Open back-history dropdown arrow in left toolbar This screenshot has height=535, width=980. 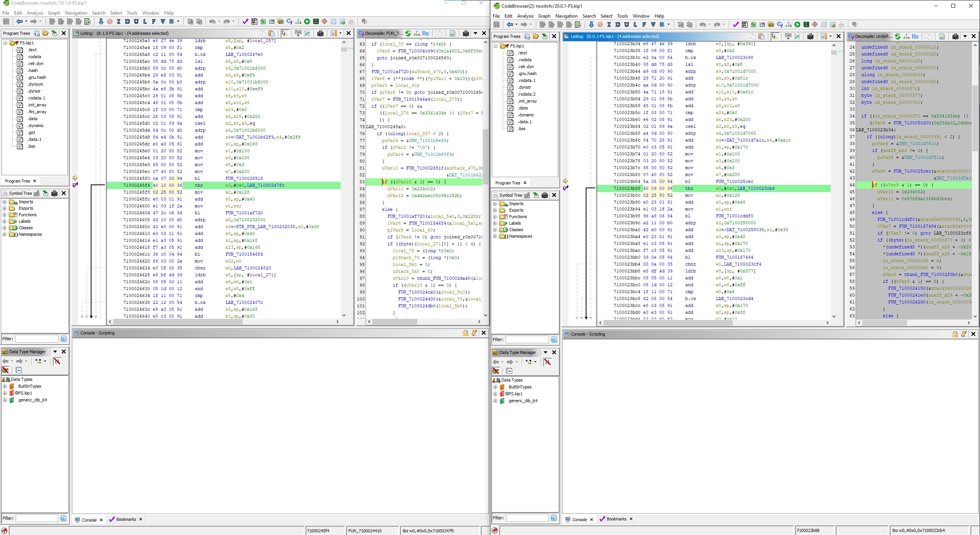26,21
